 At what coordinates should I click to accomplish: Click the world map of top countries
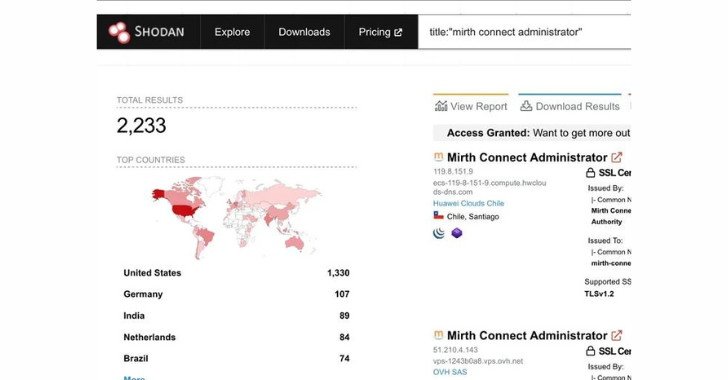[x=236, y=217]
